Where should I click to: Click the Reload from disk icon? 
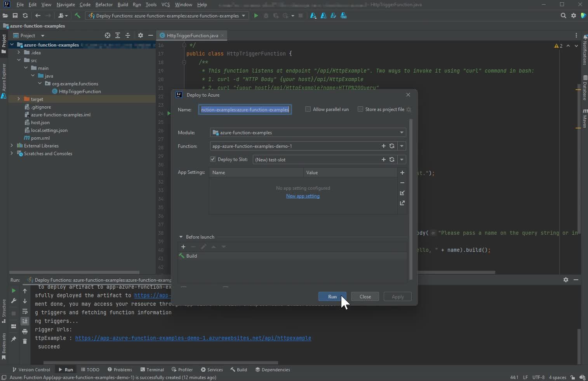click(25, 16)
